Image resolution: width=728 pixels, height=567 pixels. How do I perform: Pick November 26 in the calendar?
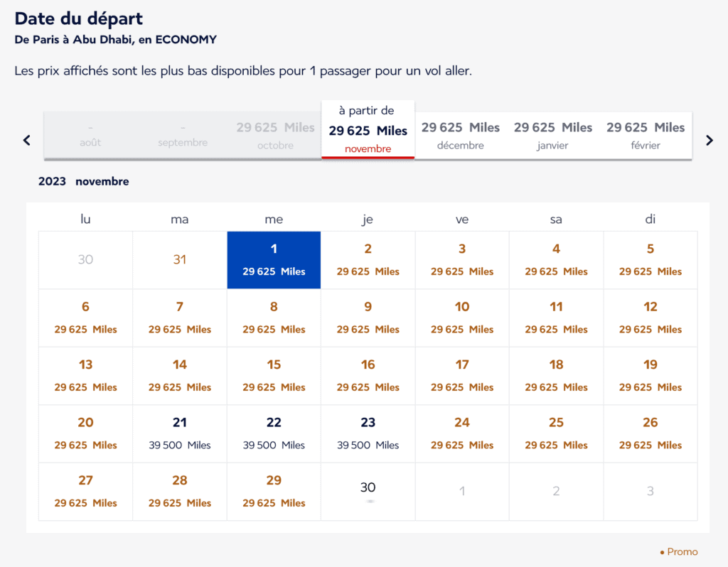[650, 433]
